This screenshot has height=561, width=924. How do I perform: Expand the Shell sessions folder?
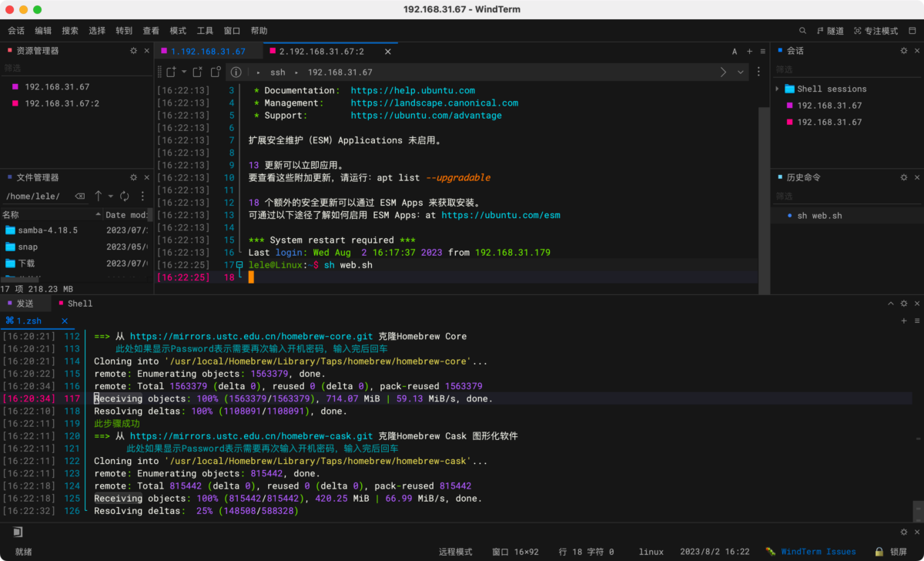(778, 89)
